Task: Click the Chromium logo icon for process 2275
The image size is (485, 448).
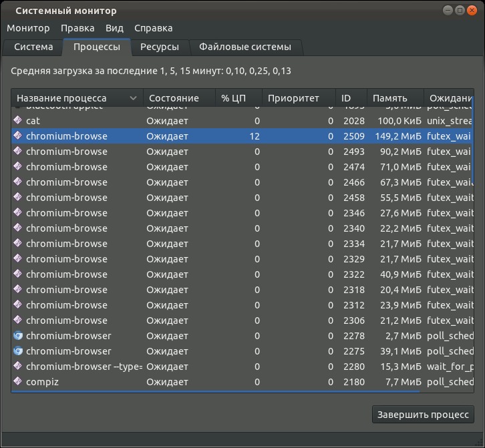Action: (18, 351)
